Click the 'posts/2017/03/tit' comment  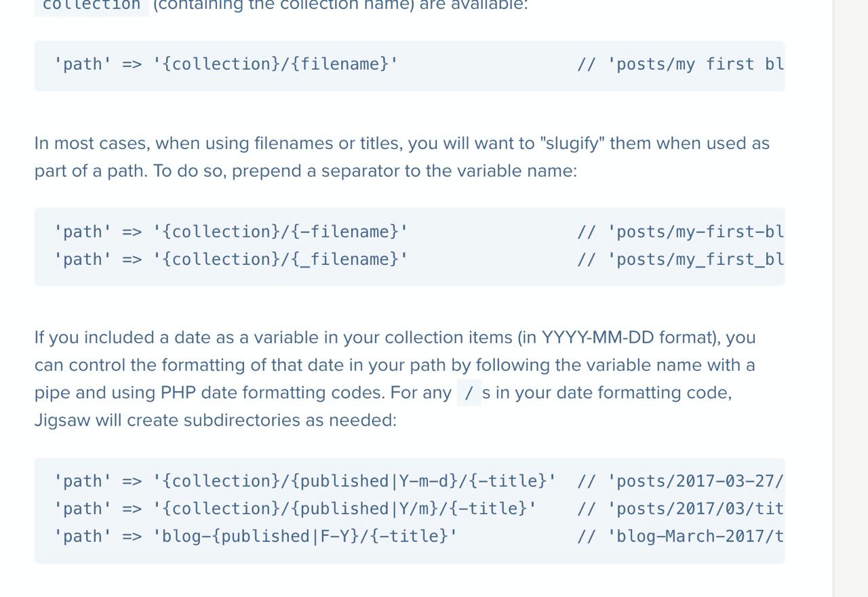[680, 509]
